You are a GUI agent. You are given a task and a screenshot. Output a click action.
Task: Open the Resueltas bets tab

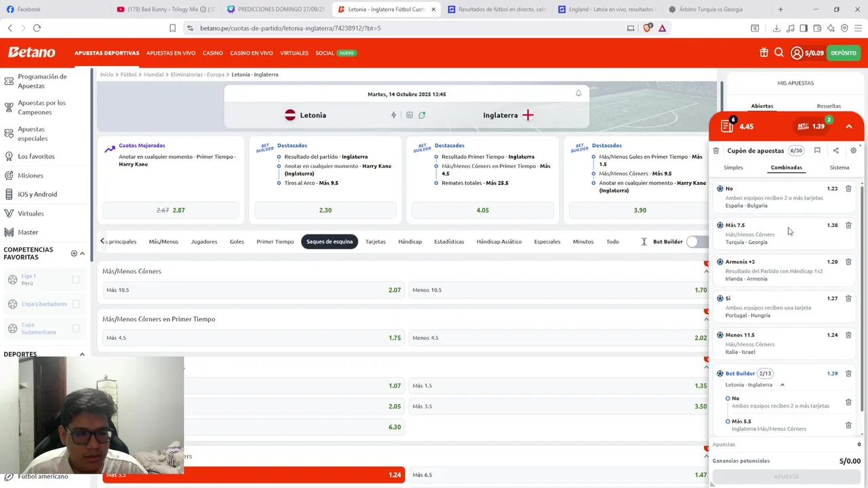pyautogui.click(x=829, y=106)
